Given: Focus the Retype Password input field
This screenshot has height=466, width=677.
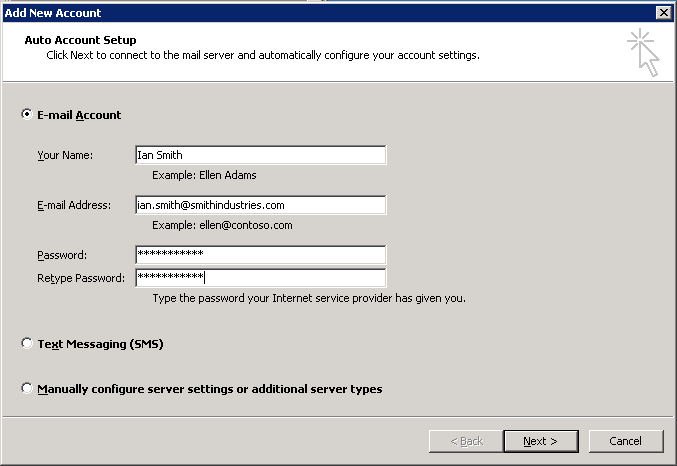Looking at the screenshot, I should point(260,278).
